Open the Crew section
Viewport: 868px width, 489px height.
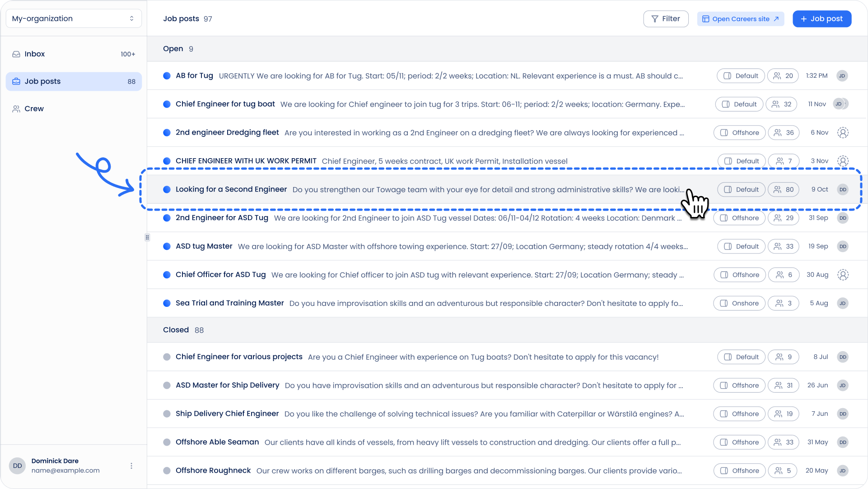point(34,109)
